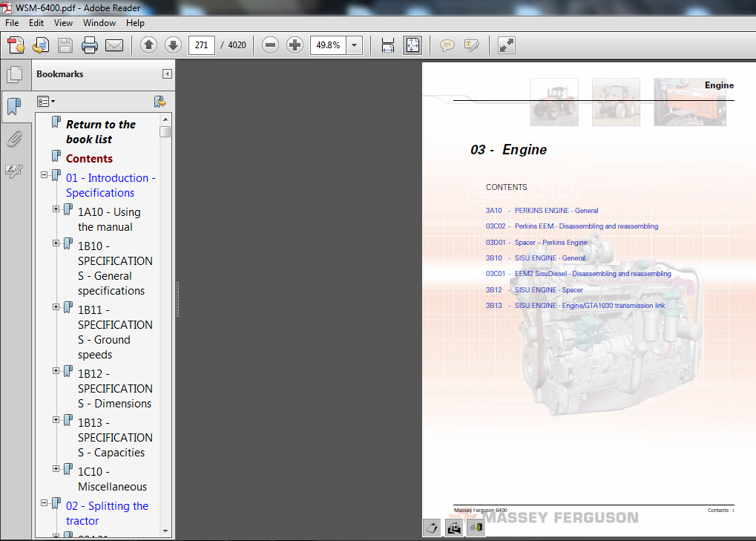Open the bookmark options menu dropdown
The width and height of the screenshot is (756, 541).
(x=46, y=101)
